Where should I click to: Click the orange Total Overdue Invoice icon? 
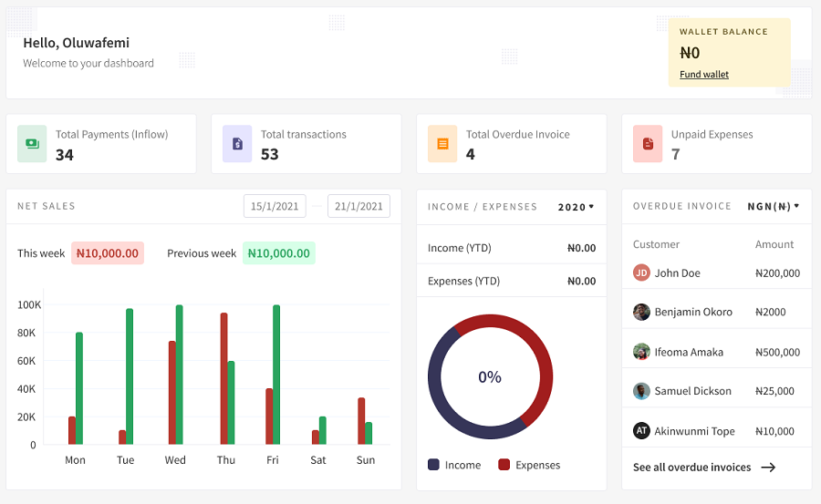click(442, 143)
